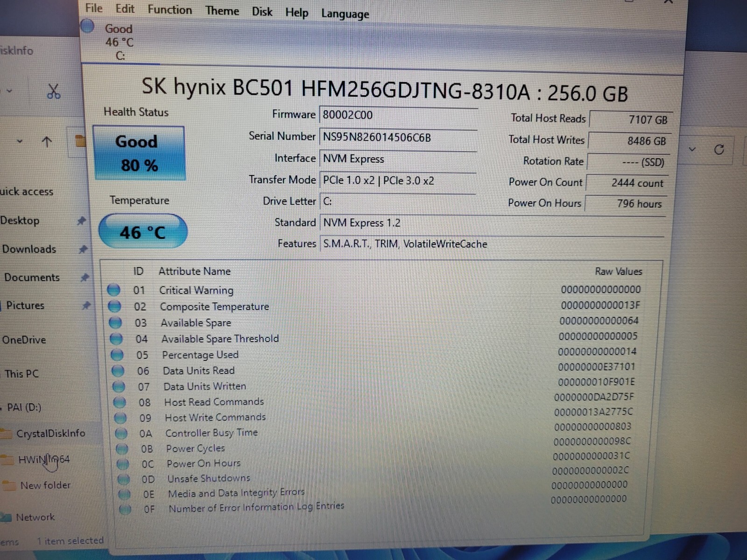Select OneDrive in File Explorer sidebar

(24, 340)
